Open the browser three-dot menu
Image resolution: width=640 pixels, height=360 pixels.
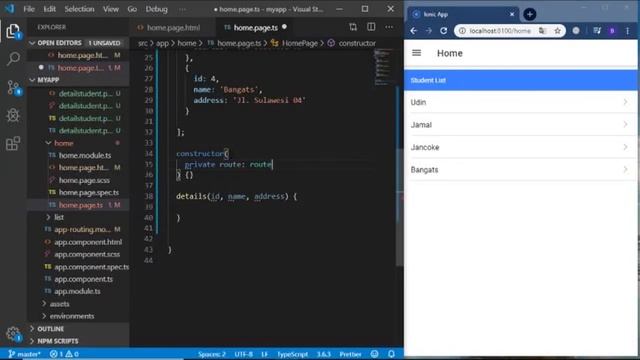[628, 31]
